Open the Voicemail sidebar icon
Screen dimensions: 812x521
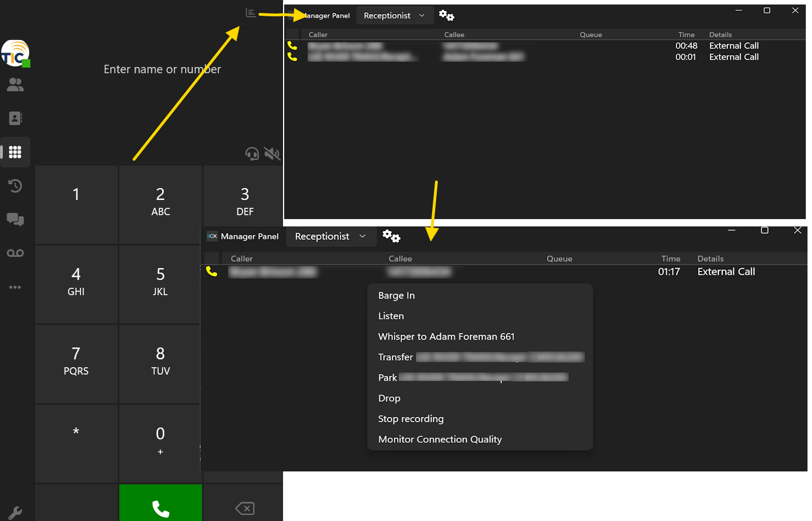15,253
